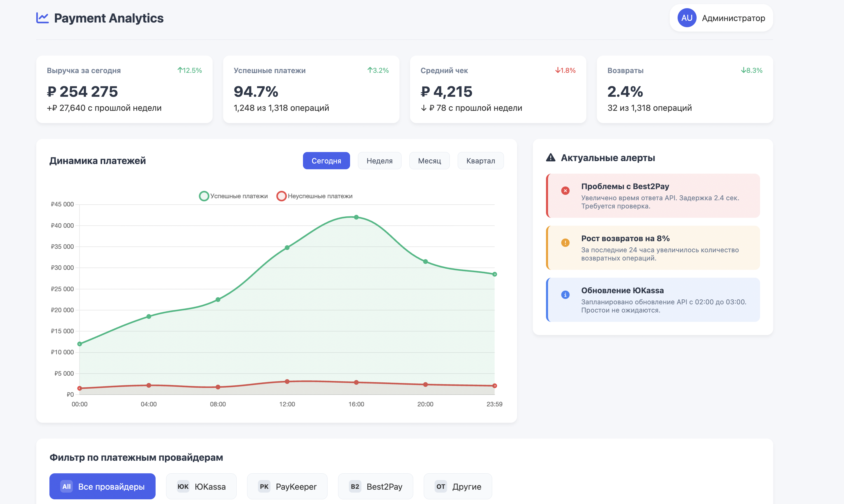
Task: Click the 12:00 point on failed payments line
Action: pos(287,382)
